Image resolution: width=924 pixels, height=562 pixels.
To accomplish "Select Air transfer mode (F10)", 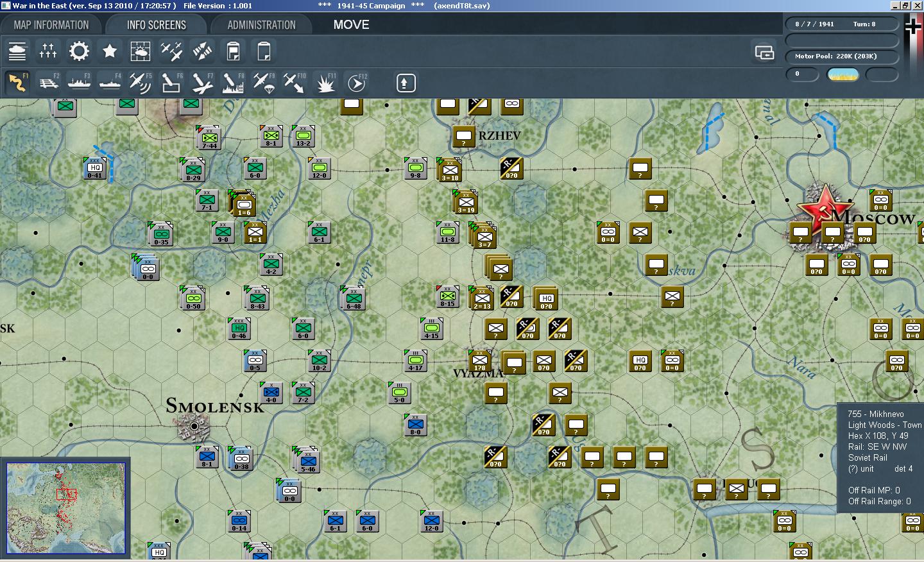I will tap(295, 83).
